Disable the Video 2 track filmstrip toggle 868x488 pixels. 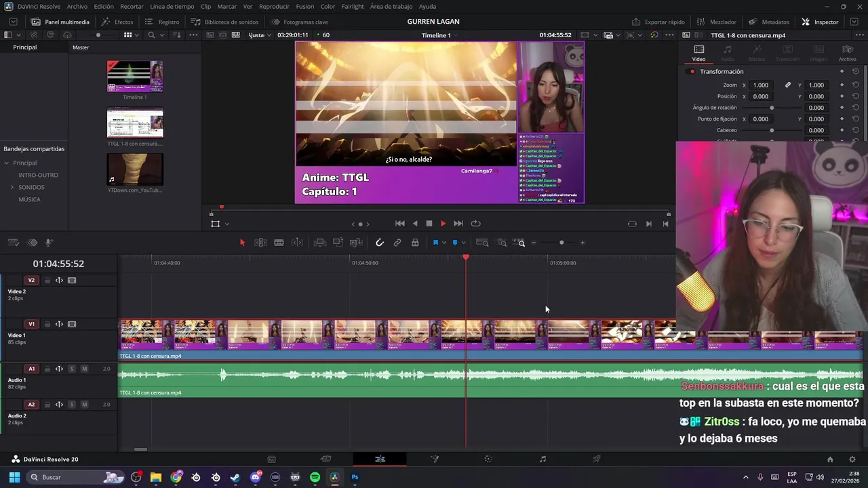(x=72, y=281)
